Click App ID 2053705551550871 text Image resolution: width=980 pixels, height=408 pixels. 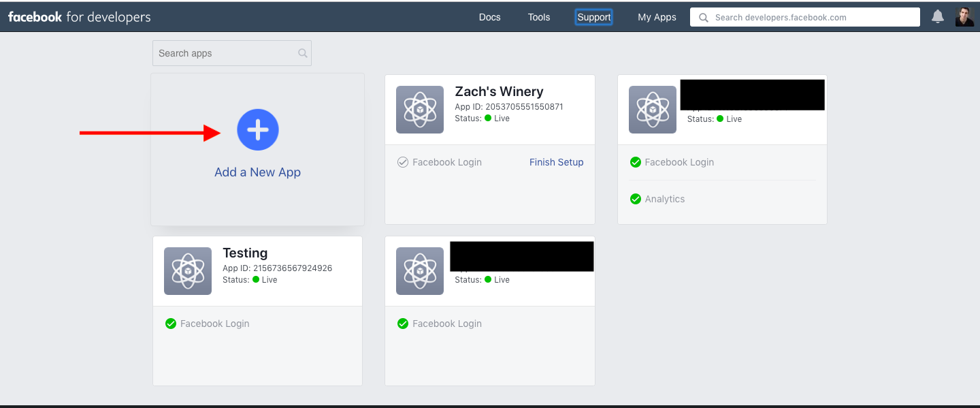pos(509,107)
